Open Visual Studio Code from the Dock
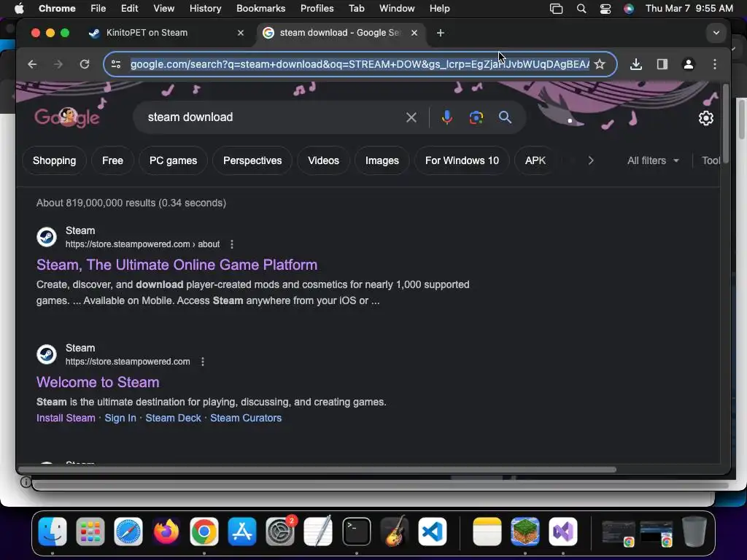 coord(433,531)
